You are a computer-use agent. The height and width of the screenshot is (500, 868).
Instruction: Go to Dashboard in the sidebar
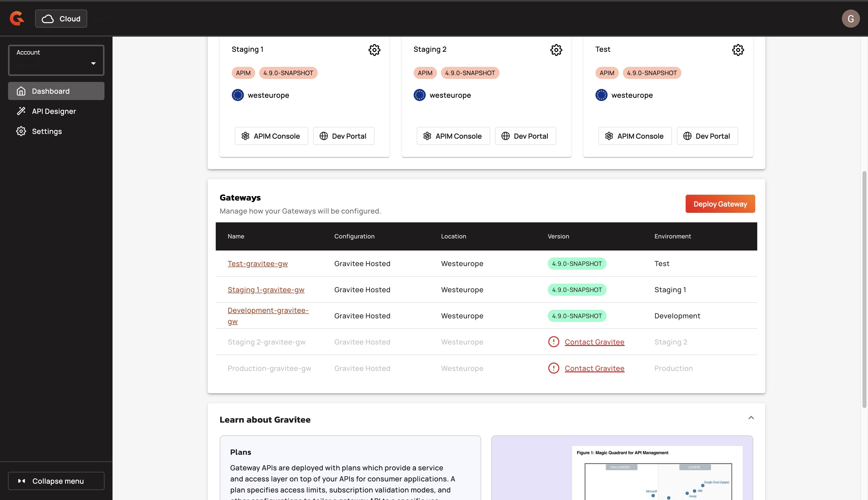click(x=56, y=91)
